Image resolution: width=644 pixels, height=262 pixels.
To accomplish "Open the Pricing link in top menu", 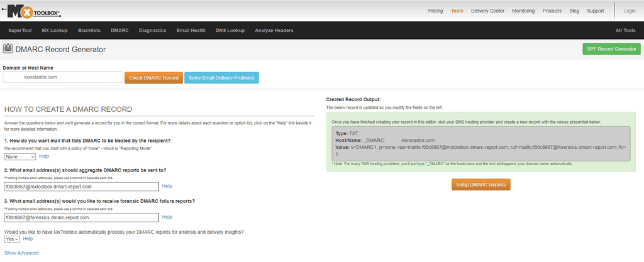I will tap(435, 11).
